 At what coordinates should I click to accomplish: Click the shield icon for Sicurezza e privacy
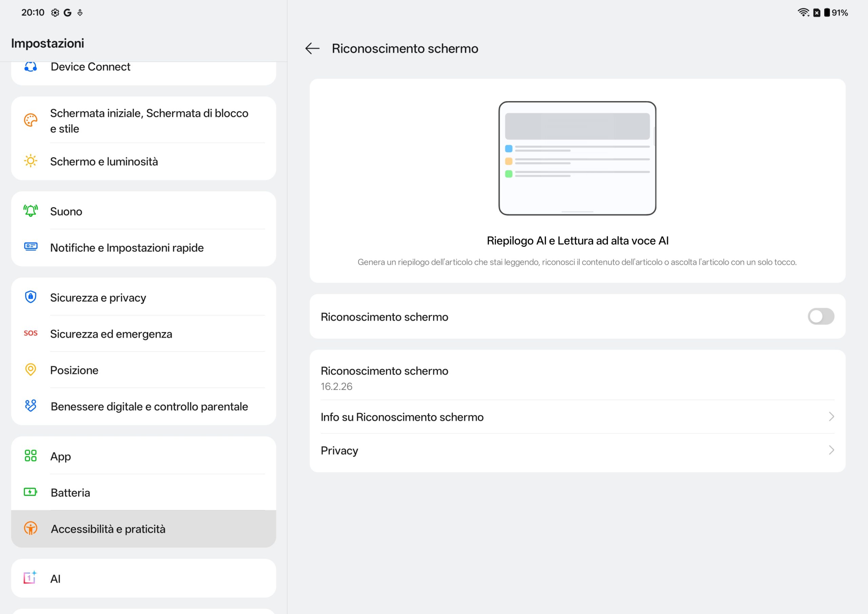pyautogui.click(x=31, y=298)
